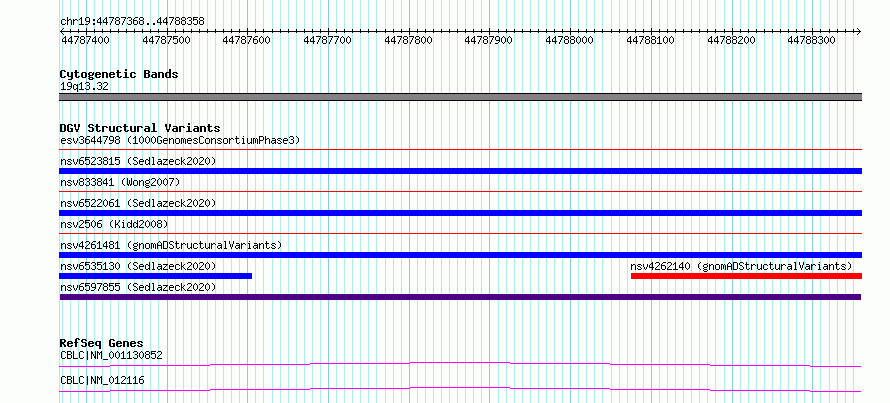
Task: Click the thin red bar under nsv833841
Action: 460,192
